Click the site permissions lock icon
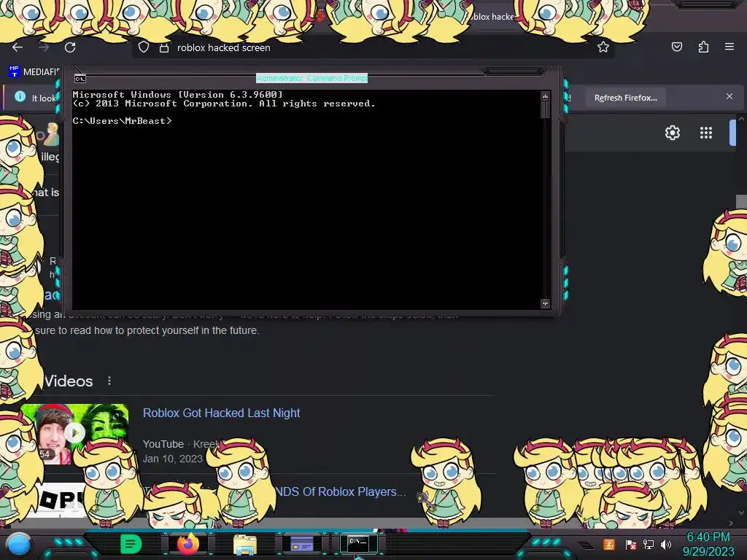Viewport: 747px width, 560px height. (164, 47)
